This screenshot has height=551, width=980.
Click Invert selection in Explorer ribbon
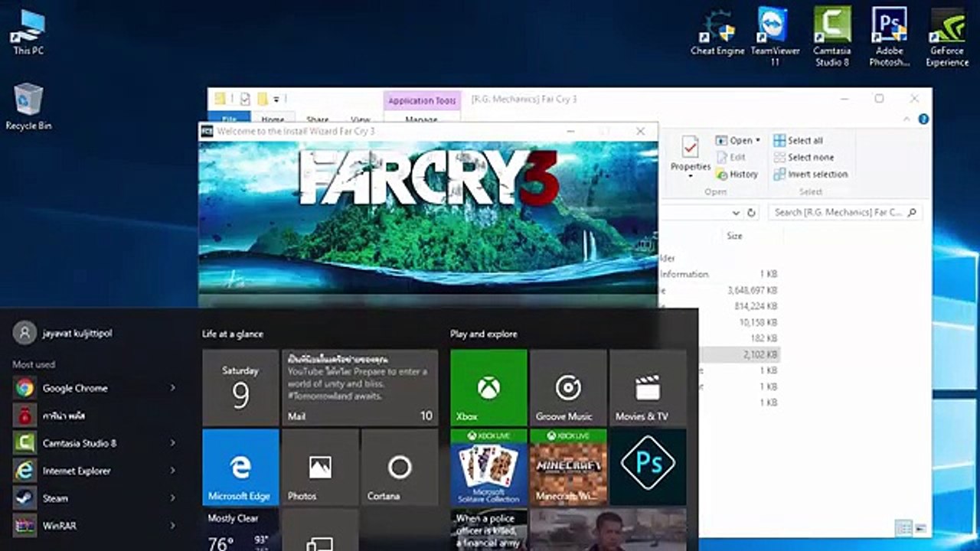(x=810, y=174)
